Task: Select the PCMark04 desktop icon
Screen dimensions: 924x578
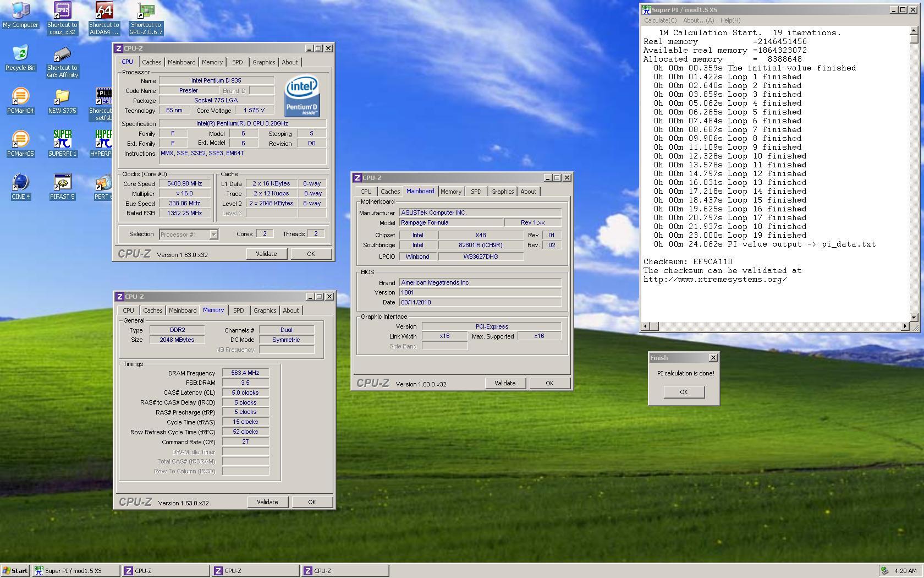Action: point(20,101)
